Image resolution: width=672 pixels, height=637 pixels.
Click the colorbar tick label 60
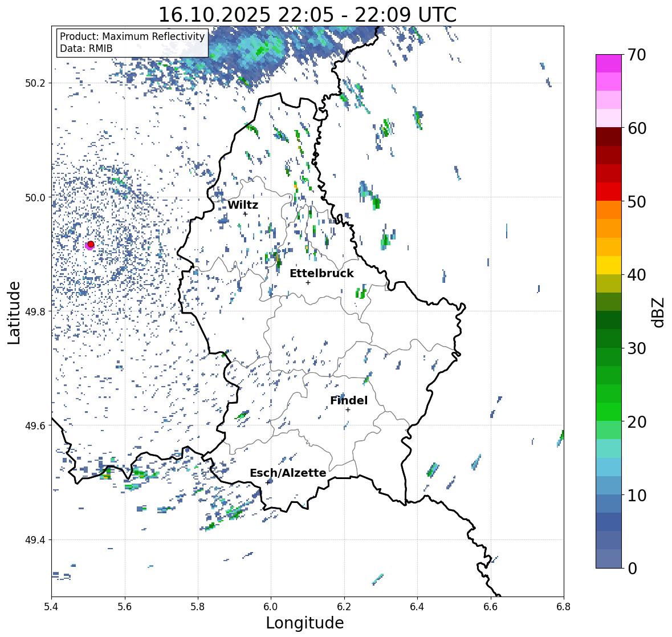[637, 128]
